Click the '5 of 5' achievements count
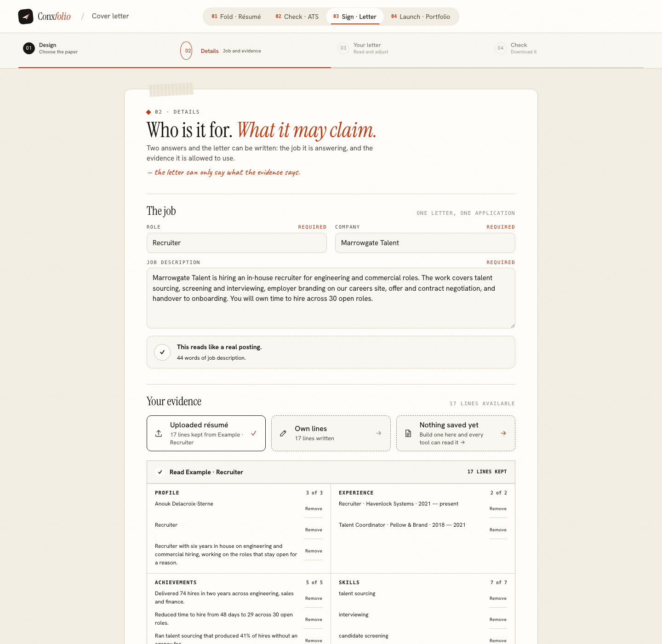Screen dimensions: 662x644 coord(314,582)
